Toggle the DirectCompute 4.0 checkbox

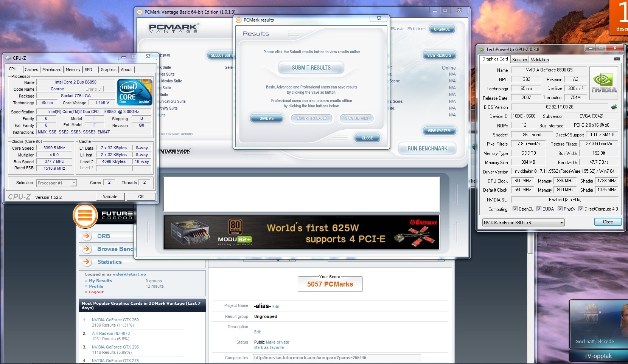tap(581, 209)
